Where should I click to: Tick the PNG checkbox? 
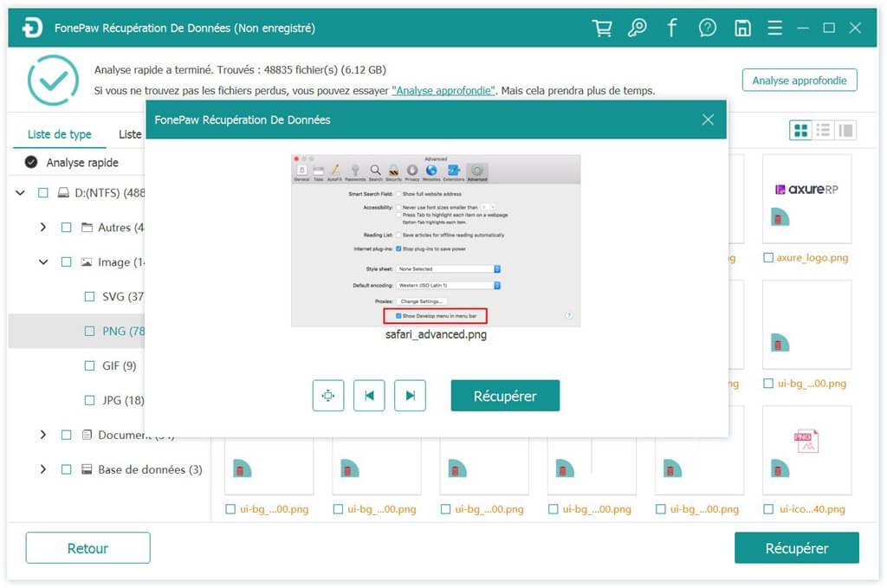pyautogui.click(x=89, y=331)
